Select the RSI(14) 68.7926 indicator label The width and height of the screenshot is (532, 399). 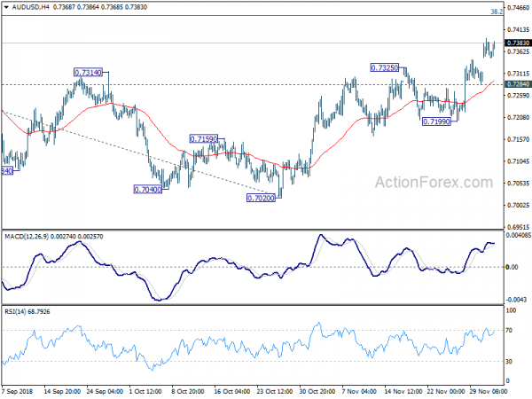27,311
